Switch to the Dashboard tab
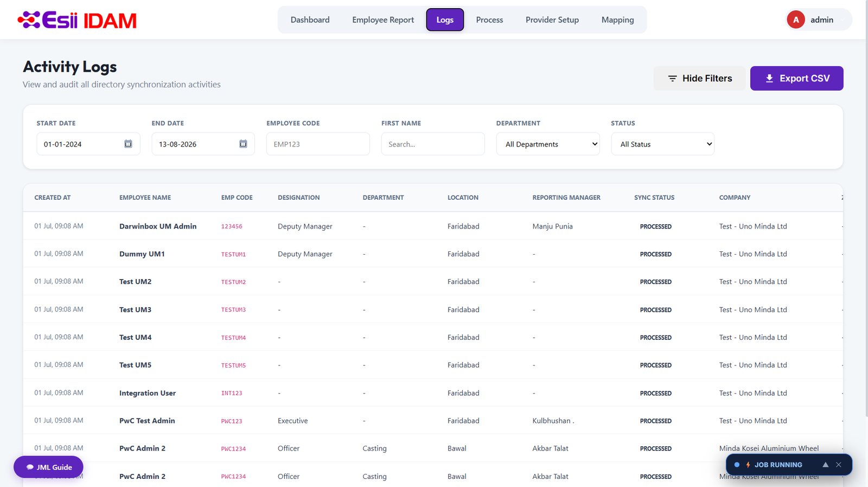The width and height of the screenshot is (868, 487). point(310,20)
